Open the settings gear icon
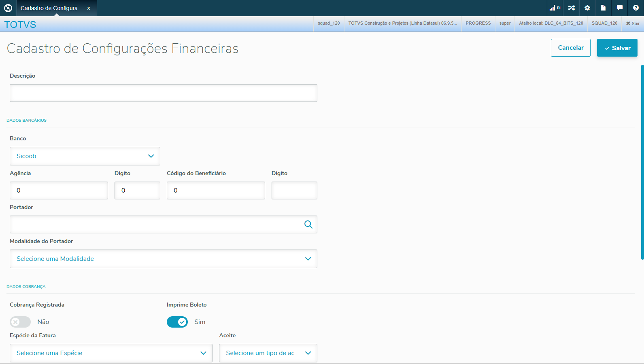This screenshot has height=364, width=644. 587,8
